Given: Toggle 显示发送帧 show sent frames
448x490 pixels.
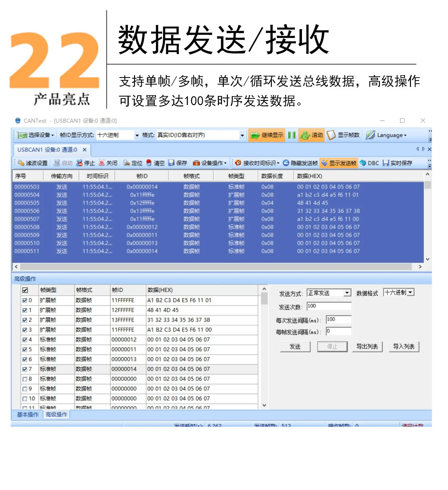Looking at the screenshot, I should tap(339, 163).
